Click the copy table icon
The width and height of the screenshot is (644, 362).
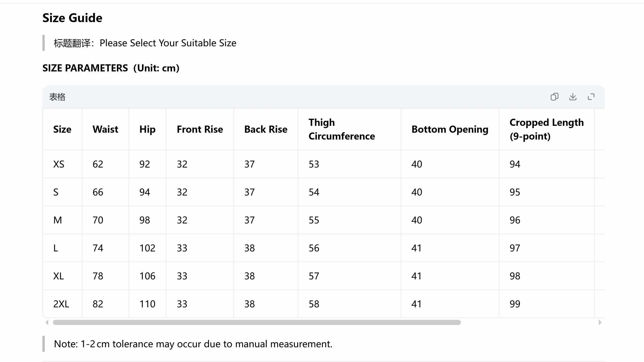[554, 97]
